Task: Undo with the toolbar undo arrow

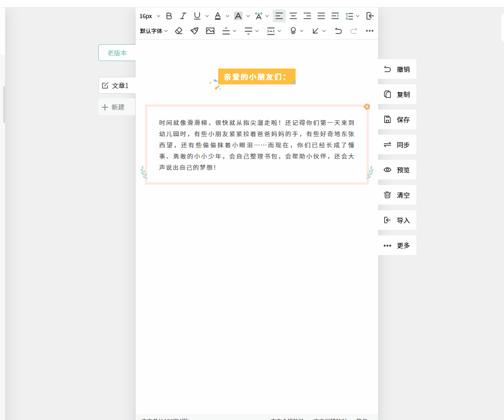Action: tap(338, 31)
